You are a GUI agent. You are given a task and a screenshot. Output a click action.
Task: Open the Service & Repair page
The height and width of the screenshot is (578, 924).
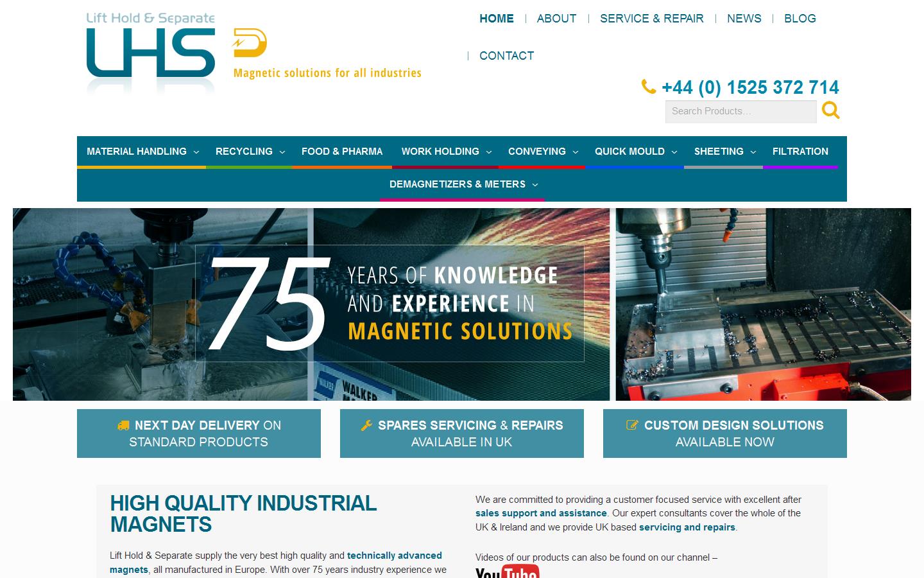pos(651,19)
